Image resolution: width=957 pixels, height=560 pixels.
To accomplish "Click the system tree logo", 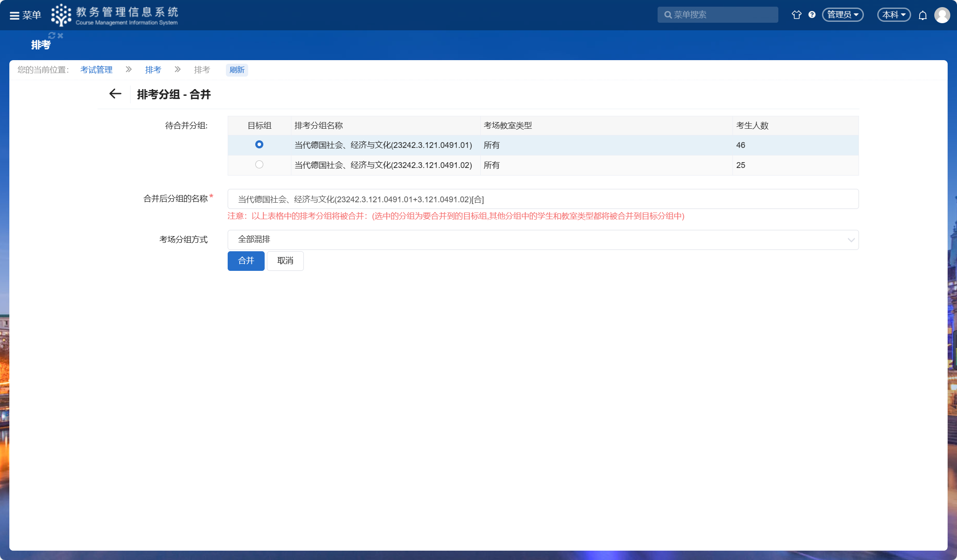I will [x=61, y=15].
